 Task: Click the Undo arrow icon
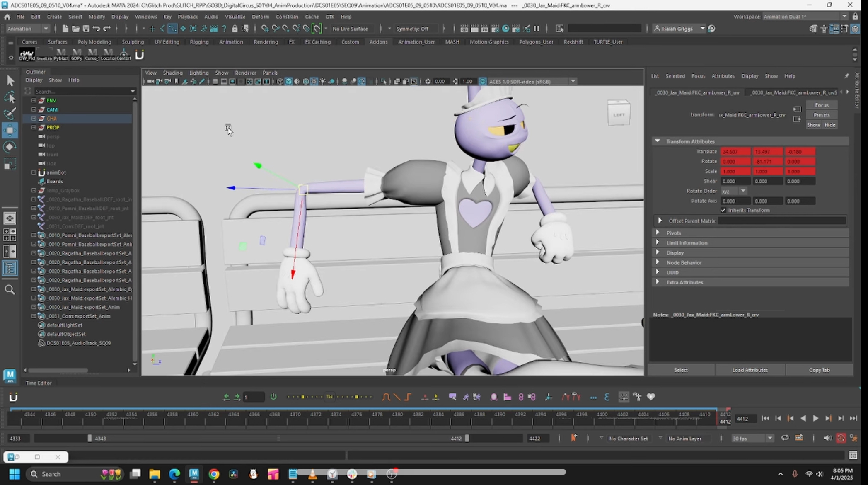pyautogui.click(x=96, y=29)
